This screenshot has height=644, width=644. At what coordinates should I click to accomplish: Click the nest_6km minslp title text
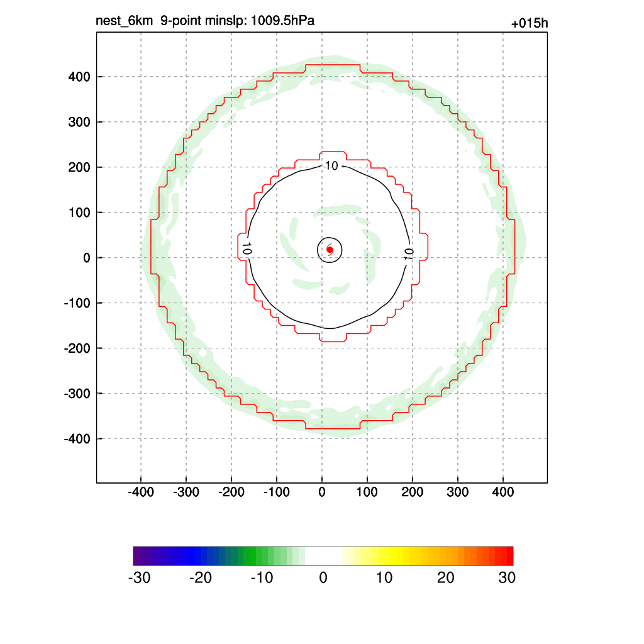click(x=205, y=21)
